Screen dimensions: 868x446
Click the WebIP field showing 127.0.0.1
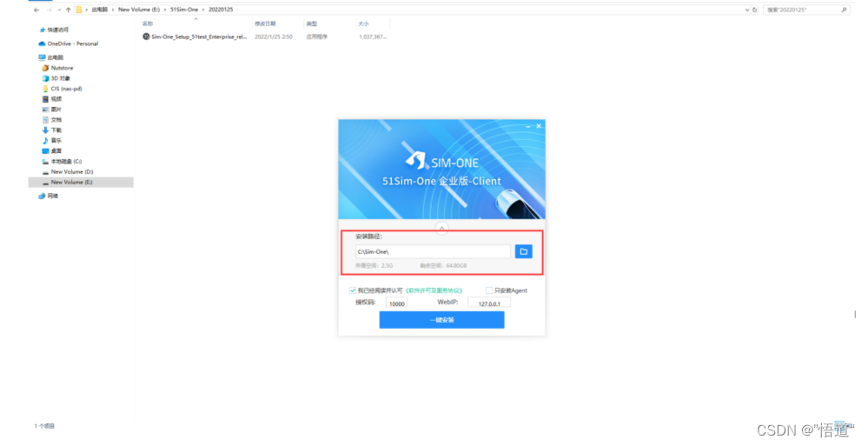point(489,303)
